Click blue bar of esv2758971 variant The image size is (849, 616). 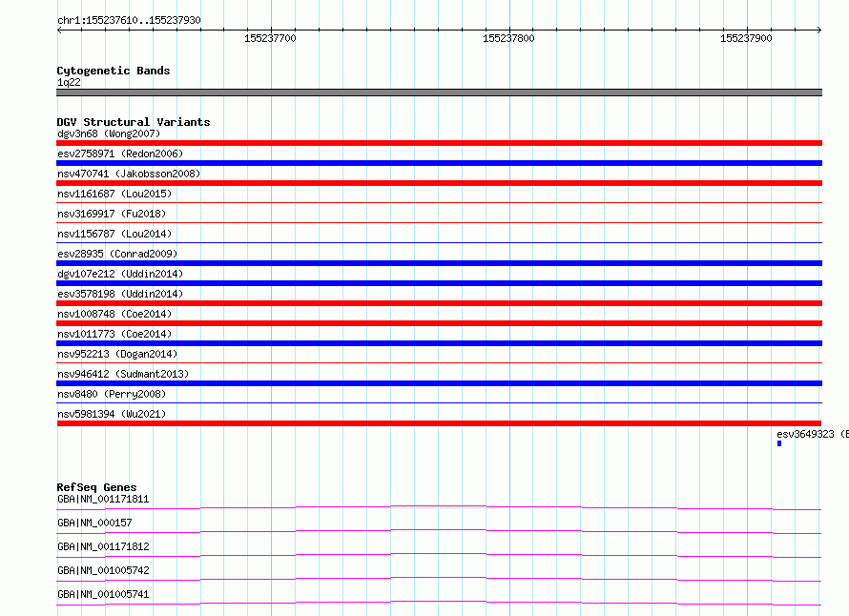[x=439, y=163]
